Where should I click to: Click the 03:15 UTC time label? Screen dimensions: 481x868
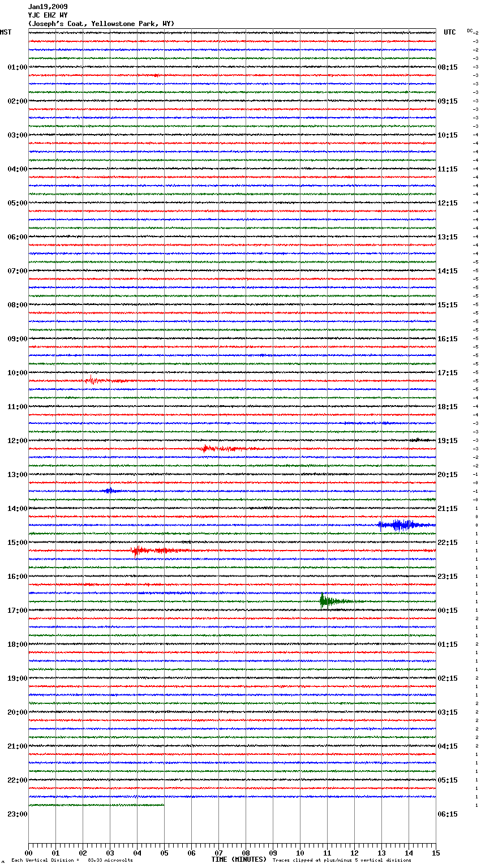click(x=448, y=712)
